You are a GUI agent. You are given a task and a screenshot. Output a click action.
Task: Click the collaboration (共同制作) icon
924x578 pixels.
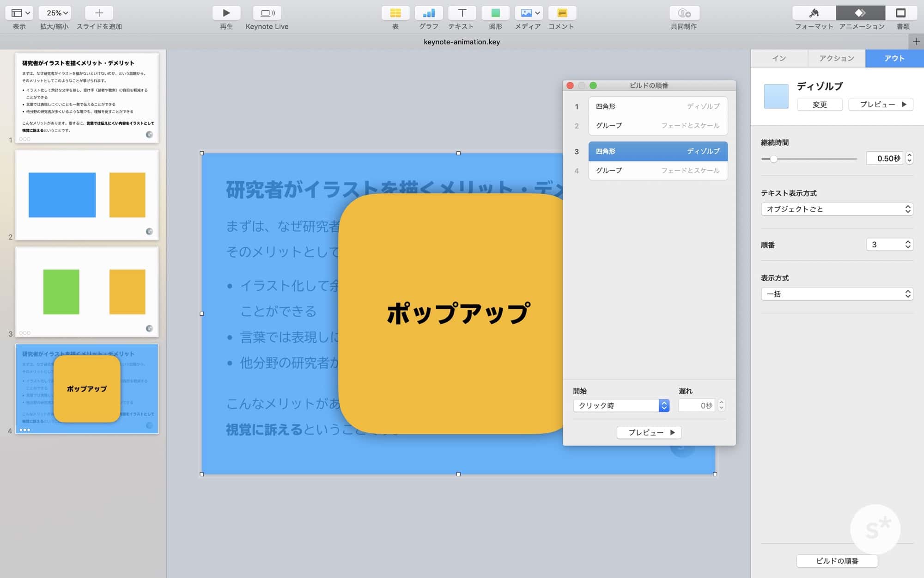tap(684, 13)
